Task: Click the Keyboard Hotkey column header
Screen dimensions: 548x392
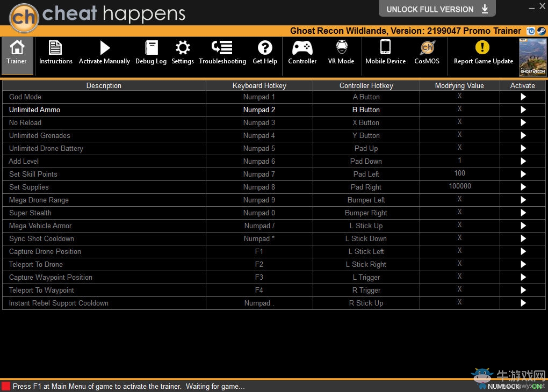Action: click(x=259, y=85)
